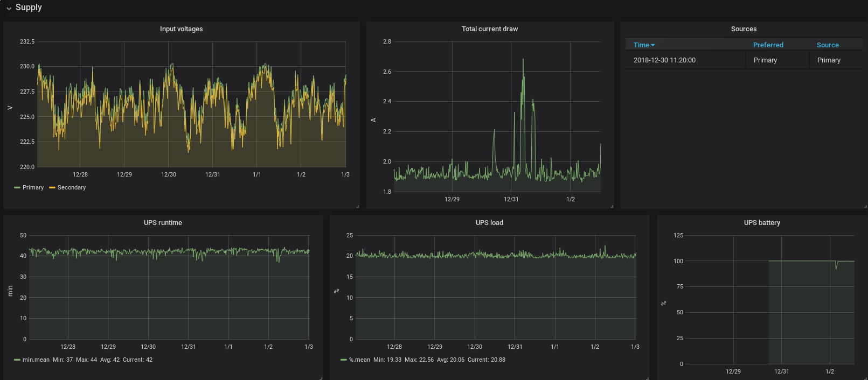Click the sort arrow beside the Time header
This screenshot has width=868, height=380.
pos(653,45)
